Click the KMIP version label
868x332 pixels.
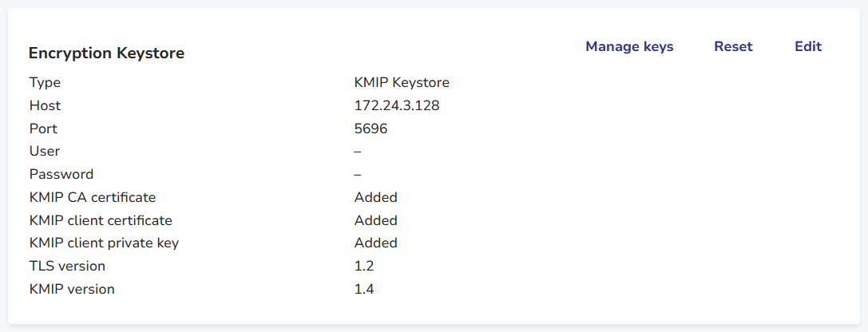pos(72,289)
